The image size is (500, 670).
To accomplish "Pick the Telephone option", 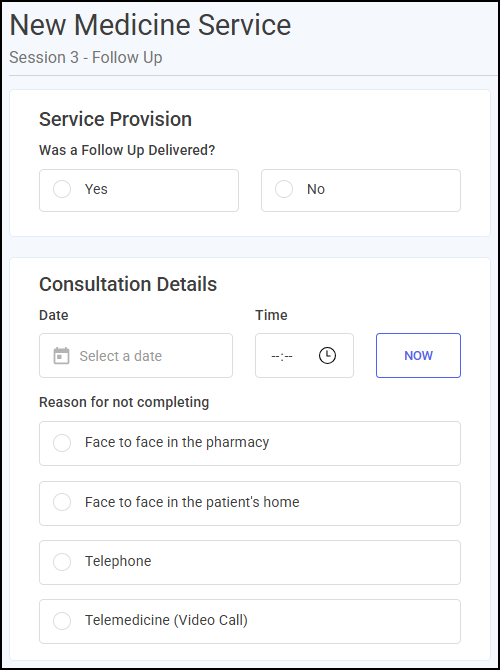I will [250, 562].
